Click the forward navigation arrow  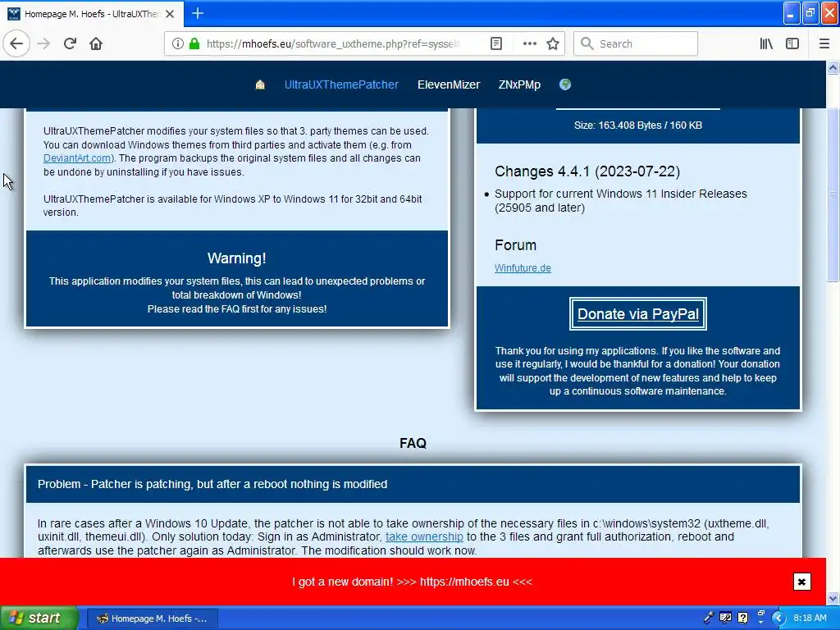coord(43,44)
